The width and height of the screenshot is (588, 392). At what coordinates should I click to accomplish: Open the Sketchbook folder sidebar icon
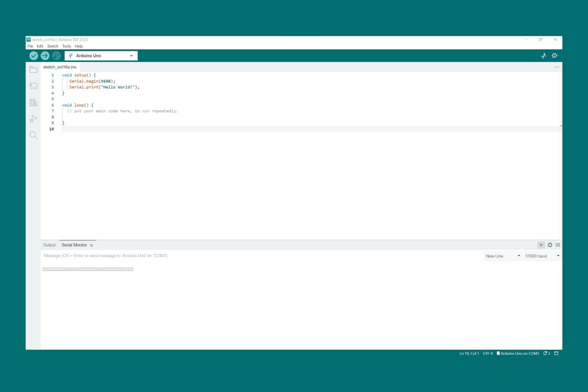point(33,70)
